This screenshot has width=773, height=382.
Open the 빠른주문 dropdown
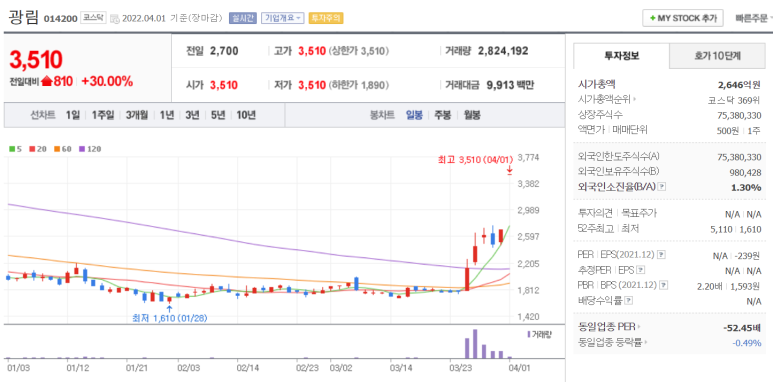coord(754,18)
